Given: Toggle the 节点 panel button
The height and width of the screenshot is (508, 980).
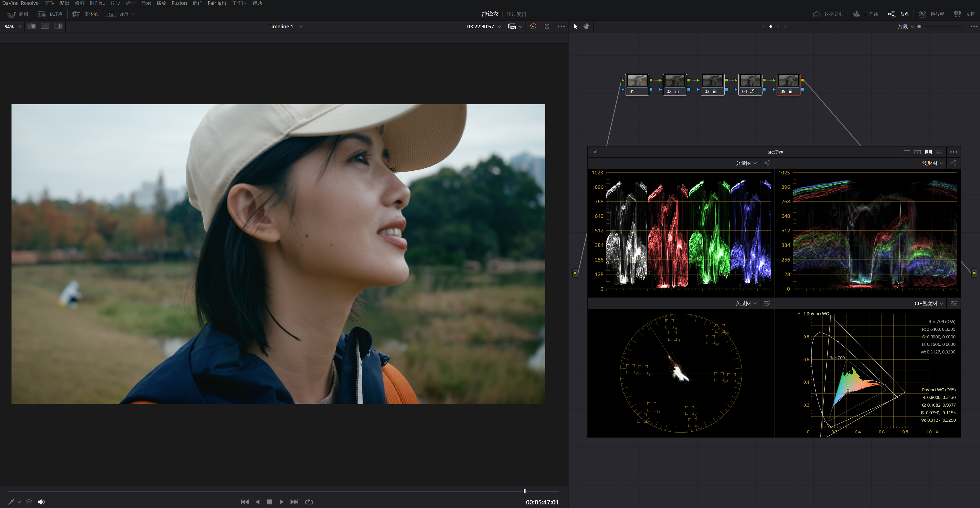Looking at the screenshot, I should [898, 14].
